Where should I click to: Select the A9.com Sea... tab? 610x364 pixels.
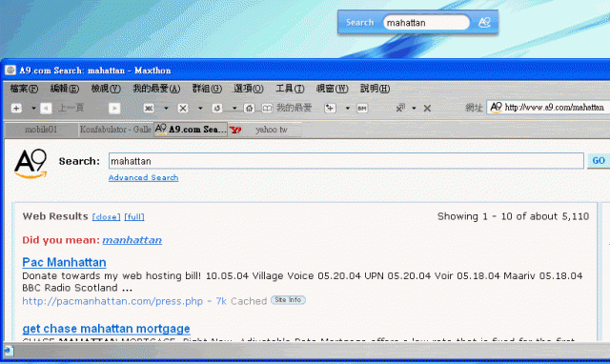point(191,130)
